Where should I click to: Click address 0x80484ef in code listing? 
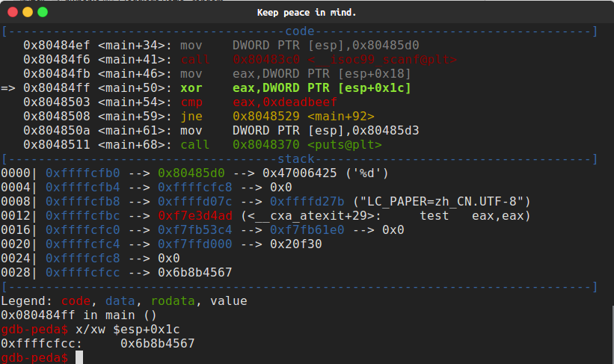coord(57,46)
